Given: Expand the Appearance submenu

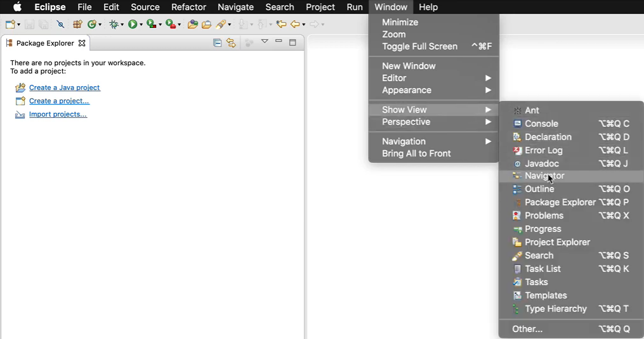Looking at the screenshot, I should click(x=434, y=90).
